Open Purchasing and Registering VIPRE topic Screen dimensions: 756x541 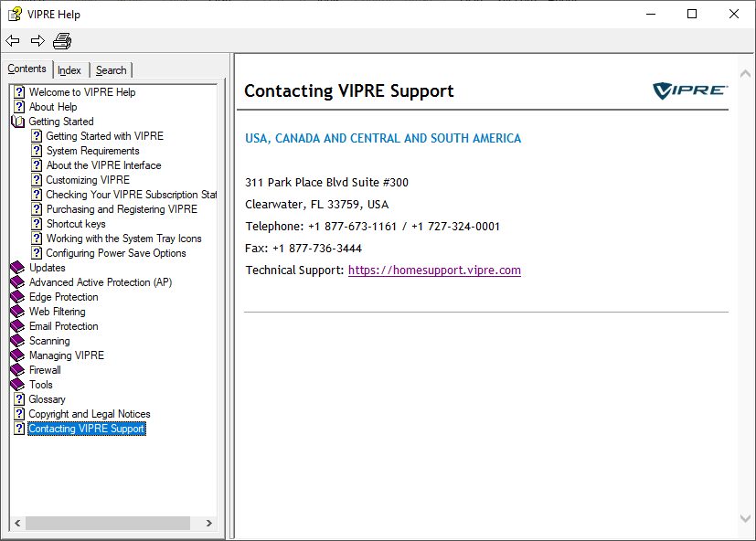[122, 209]
